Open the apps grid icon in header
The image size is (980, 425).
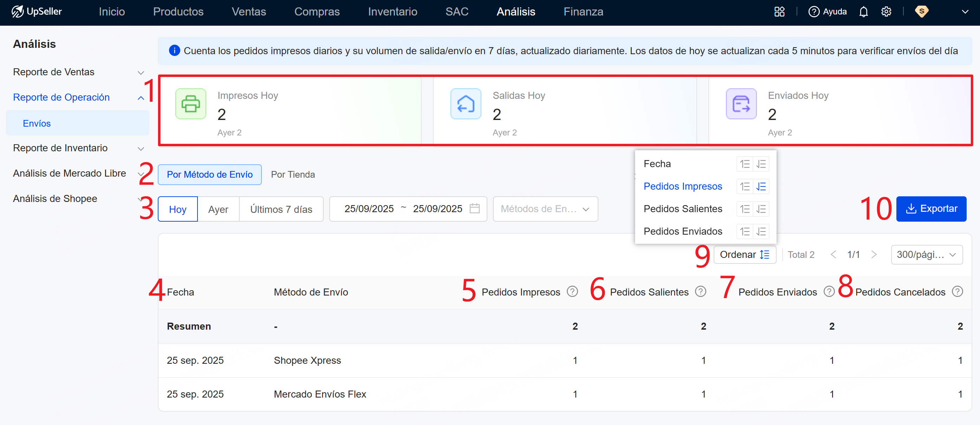pyautogui.click(x=779, y=12)
